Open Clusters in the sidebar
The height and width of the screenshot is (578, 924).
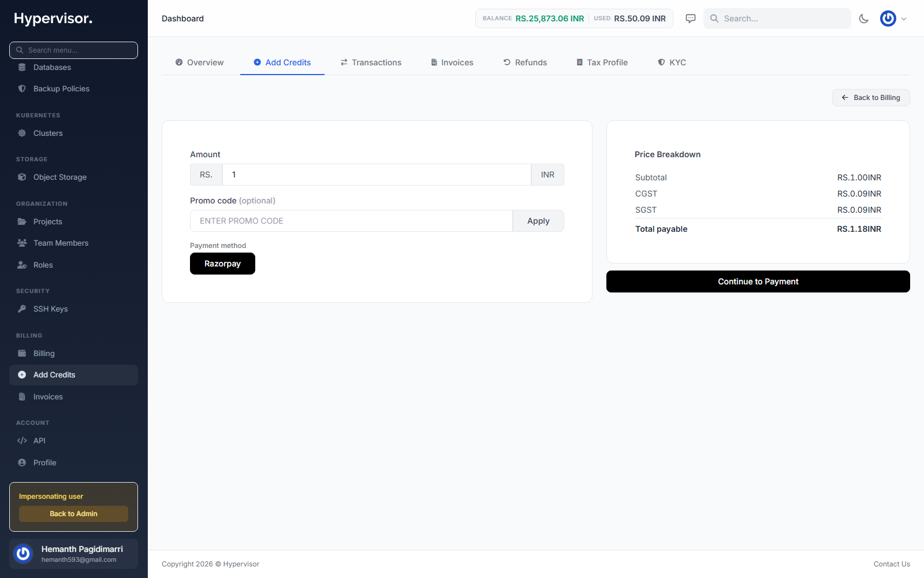click(x=73, y=133)
